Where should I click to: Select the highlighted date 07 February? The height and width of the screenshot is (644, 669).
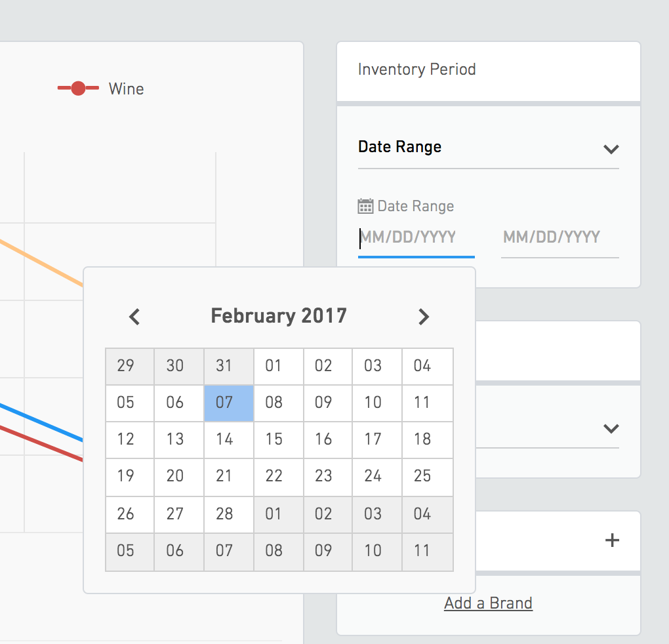coord(224,403)
